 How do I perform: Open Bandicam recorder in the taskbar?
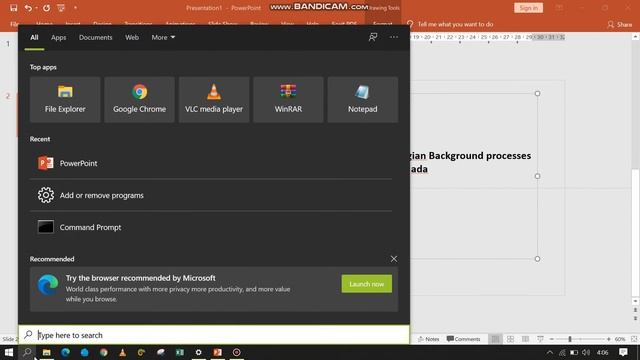coord(236,352)
